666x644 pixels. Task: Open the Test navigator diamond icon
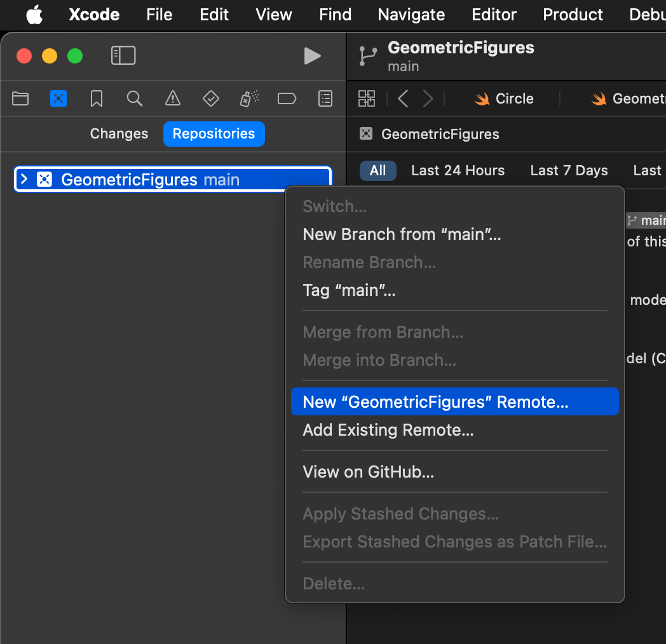tap(210, 98)
